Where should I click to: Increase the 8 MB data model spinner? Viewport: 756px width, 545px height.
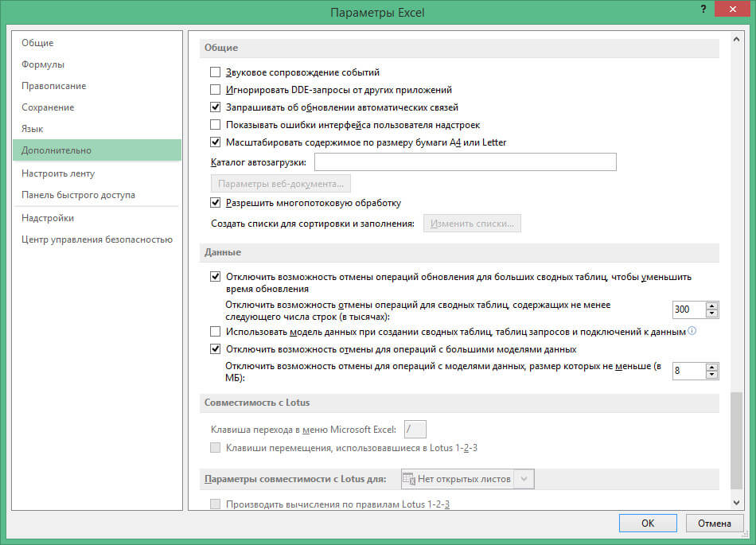tap(711, 368)
